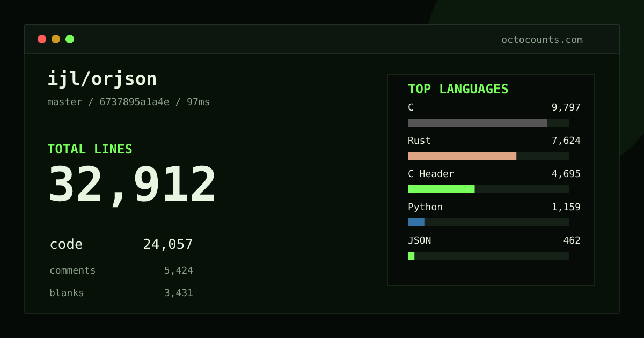Click the C Header label
The image size is (644, 338).
(x=431, y=174)
